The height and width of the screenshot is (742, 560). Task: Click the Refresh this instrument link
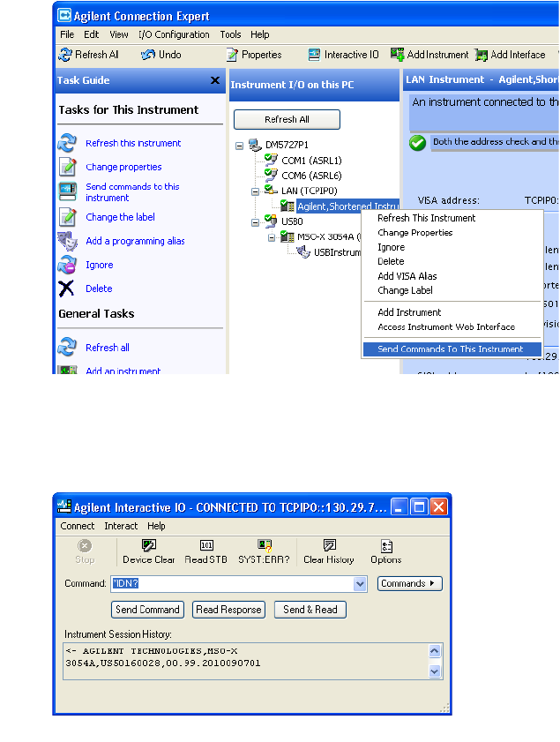133,143
